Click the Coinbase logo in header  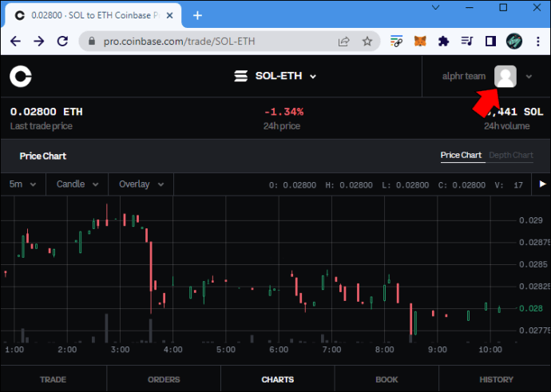pyautogui.click(x=21, y=76)
